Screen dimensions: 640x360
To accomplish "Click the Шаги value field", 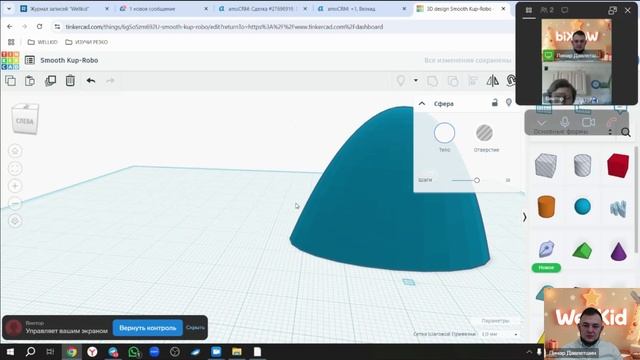I will coord(508,180).
